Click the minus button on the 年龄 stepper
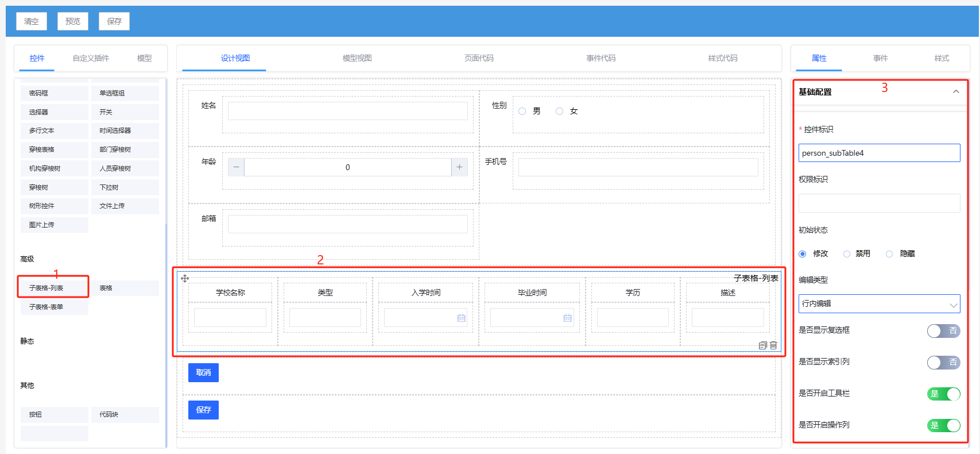 [236, 167]
